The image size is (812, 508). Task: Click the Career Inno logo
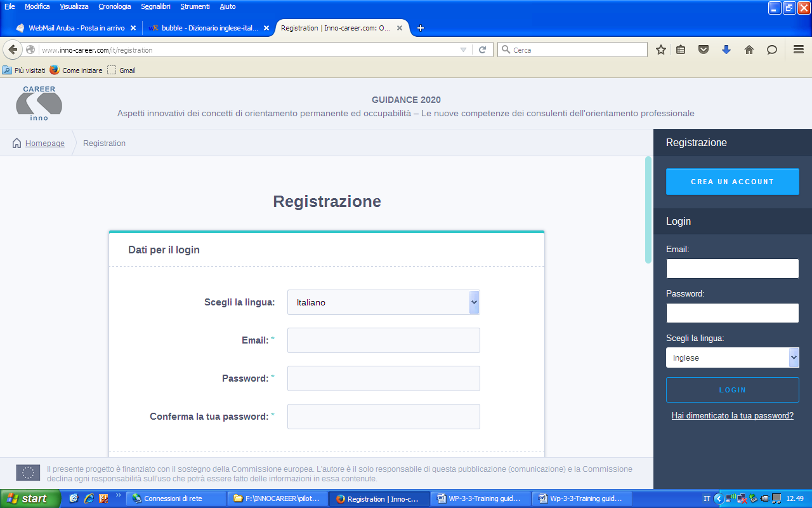click(x=39, y=104)
